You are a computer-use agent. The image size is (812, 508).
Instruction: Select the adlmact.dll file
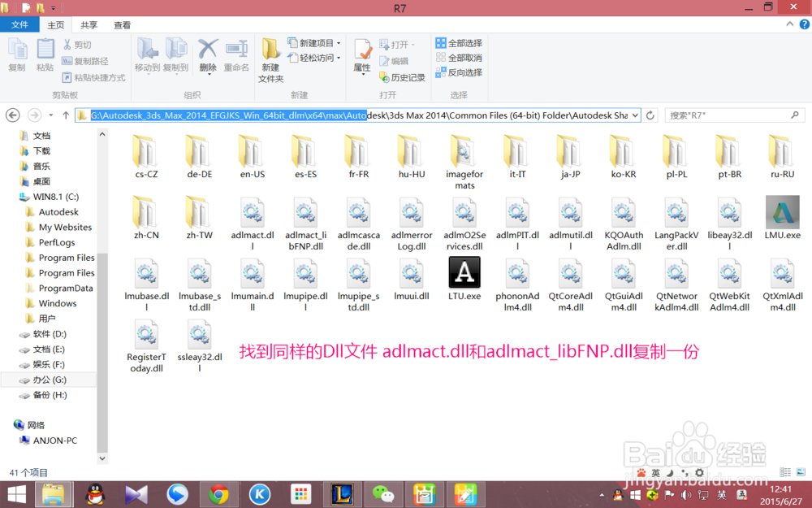[x=253, y=224]
